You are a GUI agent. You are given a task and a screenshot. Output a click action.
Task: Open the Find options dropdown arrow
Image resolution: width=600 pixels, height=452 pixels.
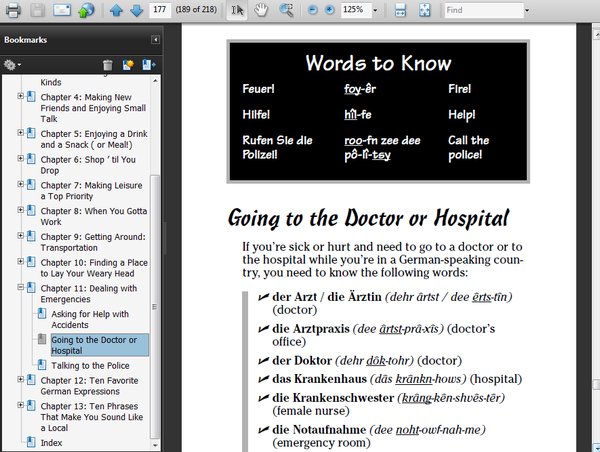pyautogui.click(x=527, y=10)
